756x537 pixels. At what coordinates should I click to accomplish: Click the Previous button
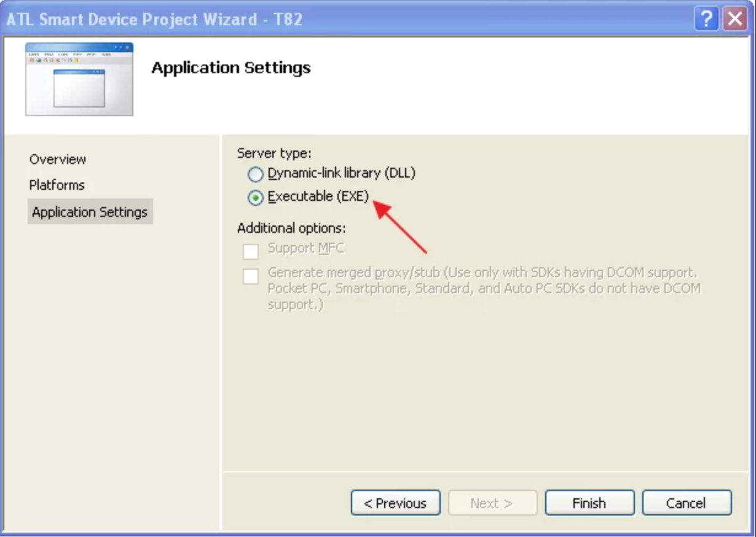395,503
